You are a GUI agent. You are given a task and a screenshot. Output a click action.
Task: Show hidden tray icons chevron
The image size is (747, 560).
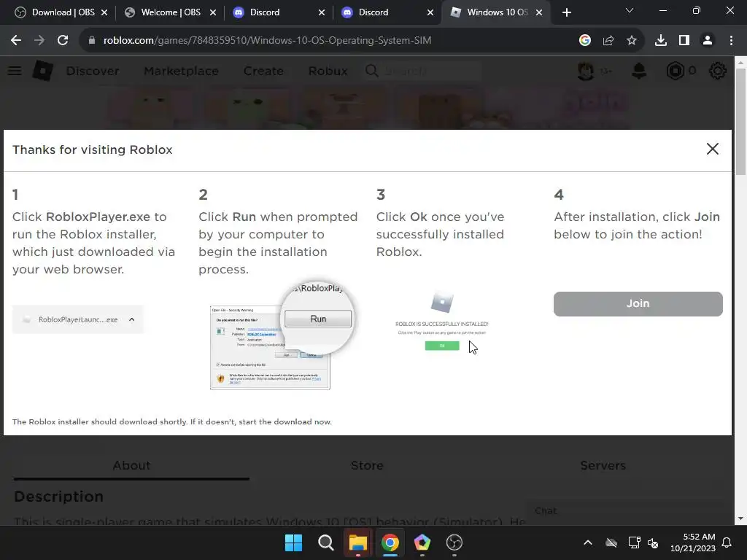pos(588,542)
